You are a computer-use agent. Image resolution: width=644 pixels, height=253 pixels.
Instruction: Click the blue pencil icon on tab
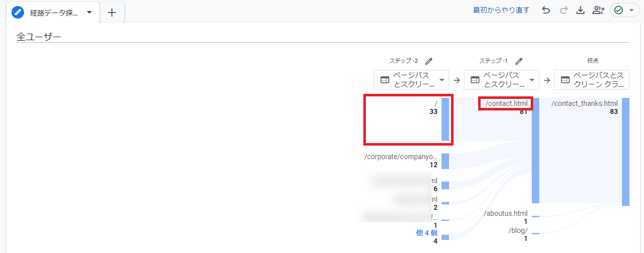tap(18, 13)
